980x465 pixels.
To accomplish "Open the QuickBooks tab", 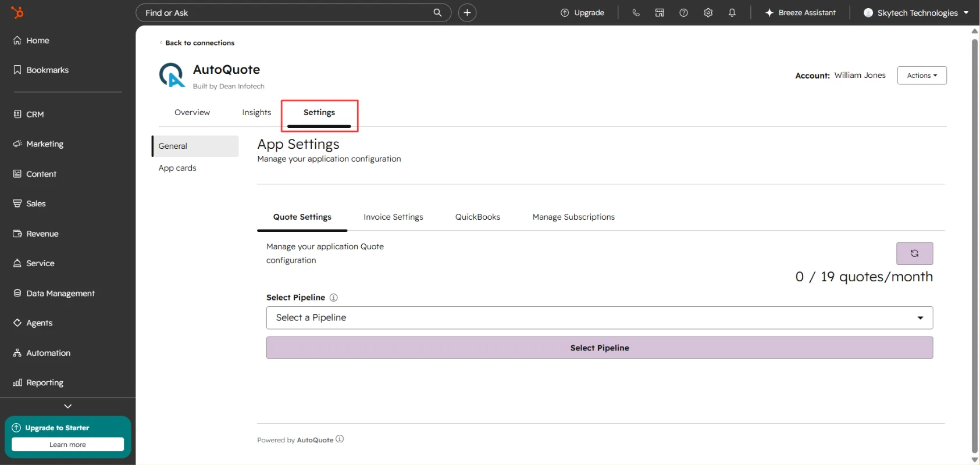I will 477,217.
